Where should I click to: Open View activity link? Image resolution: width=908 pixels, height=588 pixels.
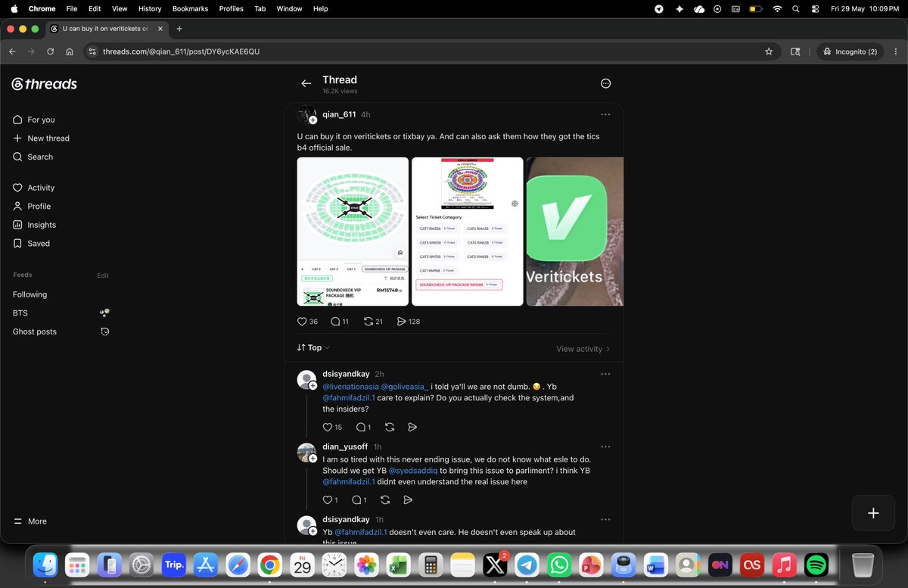coord(583,349)
